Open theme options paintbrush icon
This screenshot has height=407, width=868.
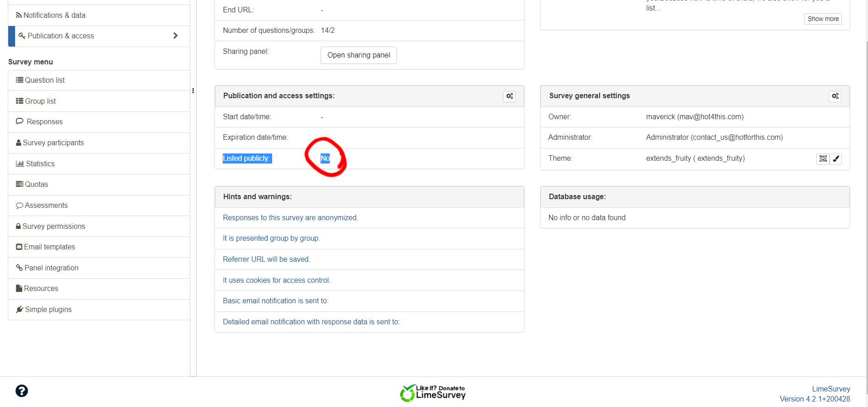836,159
